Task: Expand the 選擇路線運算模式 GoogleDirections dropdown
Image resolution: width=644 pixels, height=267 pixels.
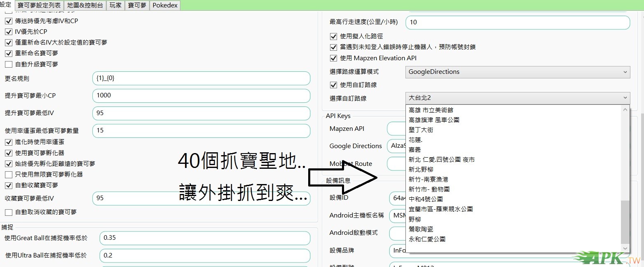Action: [x=518, y=72]
